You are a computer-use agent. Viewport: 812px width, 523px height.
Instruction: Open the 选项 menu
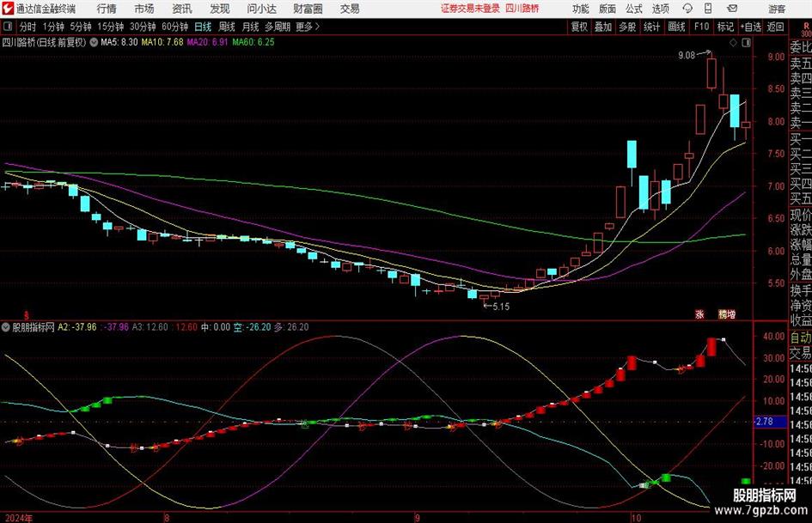661,9
